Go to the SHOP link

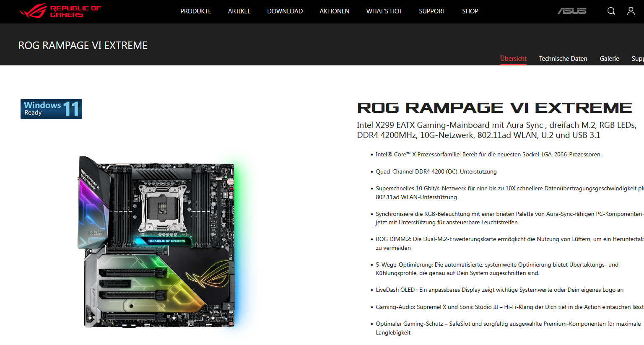[470, 11]
